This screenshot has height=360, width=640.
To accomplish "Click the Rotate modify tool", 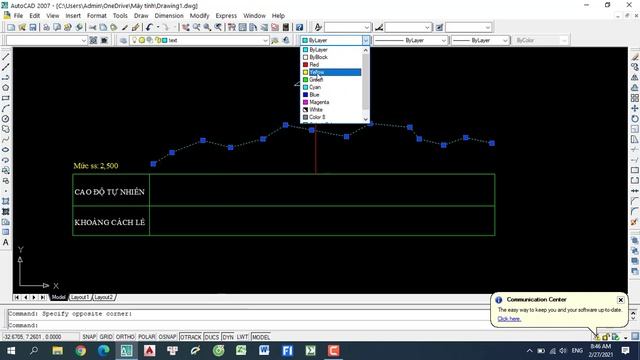I will pyautogui.click(x=635, y=118).
